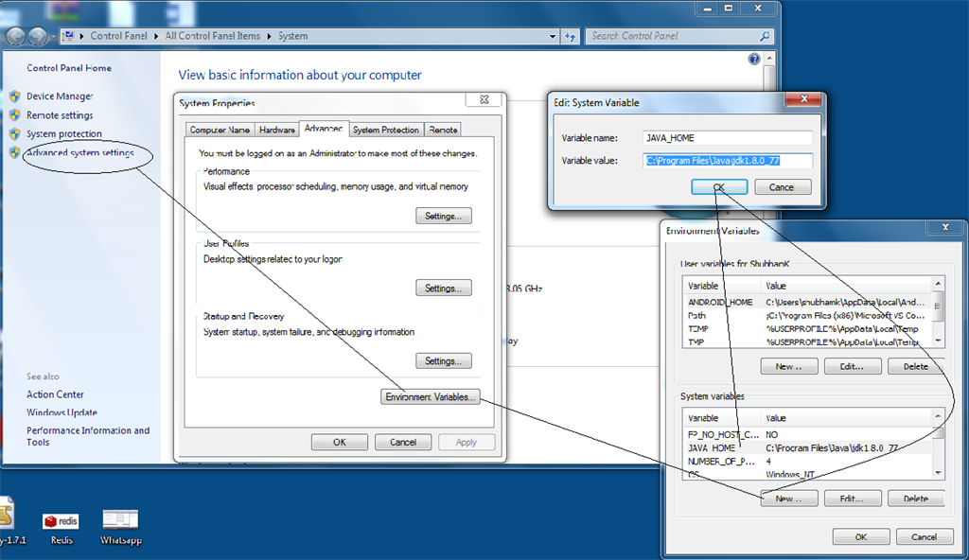Open User Profiles Settings button
This screenshot has height=560, width=969.
(x=443, y=288)
